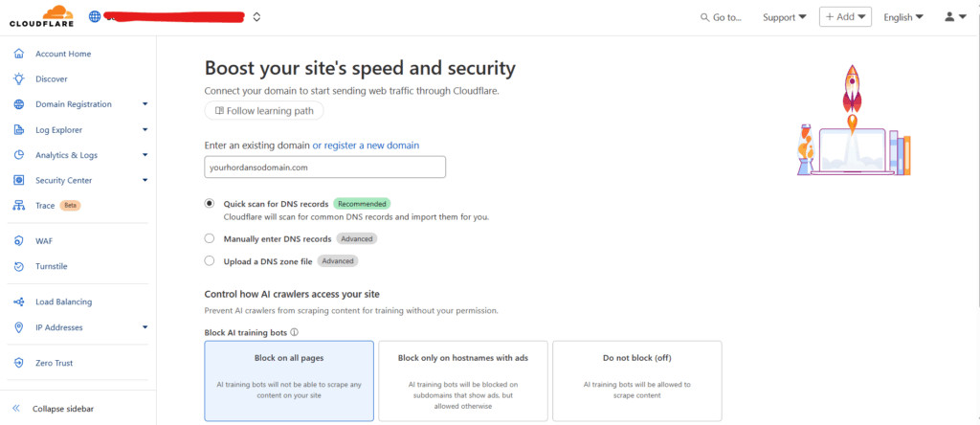Expand the Log Explorer submenu arrow

click(145, 130)
